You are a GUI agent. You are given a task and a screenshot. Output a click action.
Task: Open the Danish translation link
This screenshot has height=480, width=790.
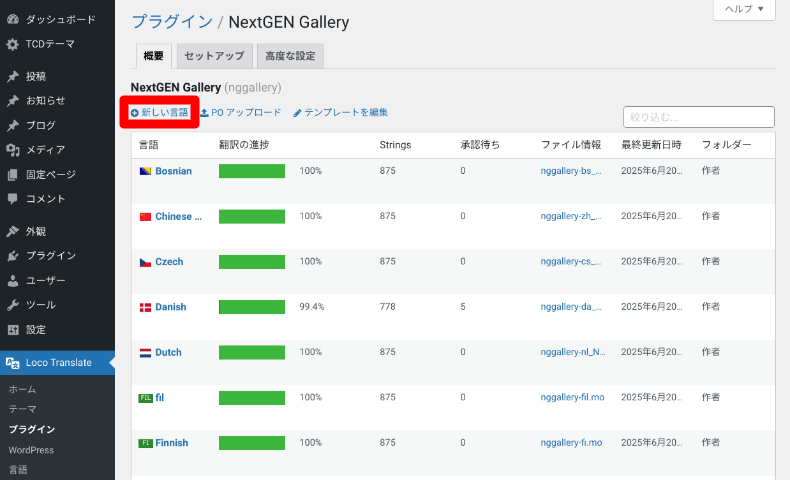click(171, 307)
